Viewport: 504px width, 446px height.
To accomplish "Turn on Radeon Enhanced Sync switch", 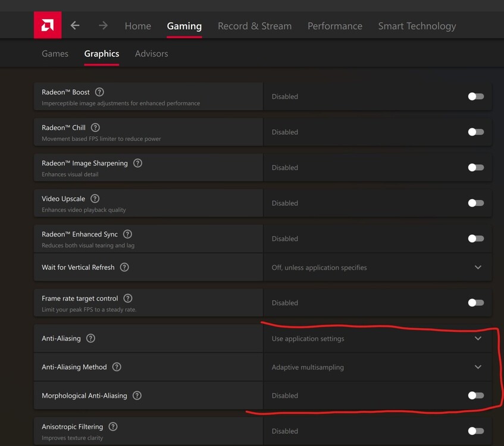I will click(475, 238).
